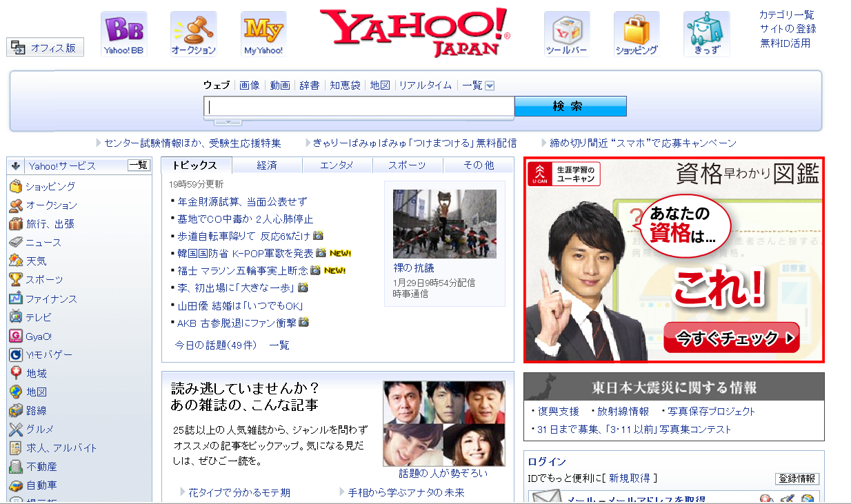
Task: Click 不動産 building icon in sidebar
Action: pos(16,467)
